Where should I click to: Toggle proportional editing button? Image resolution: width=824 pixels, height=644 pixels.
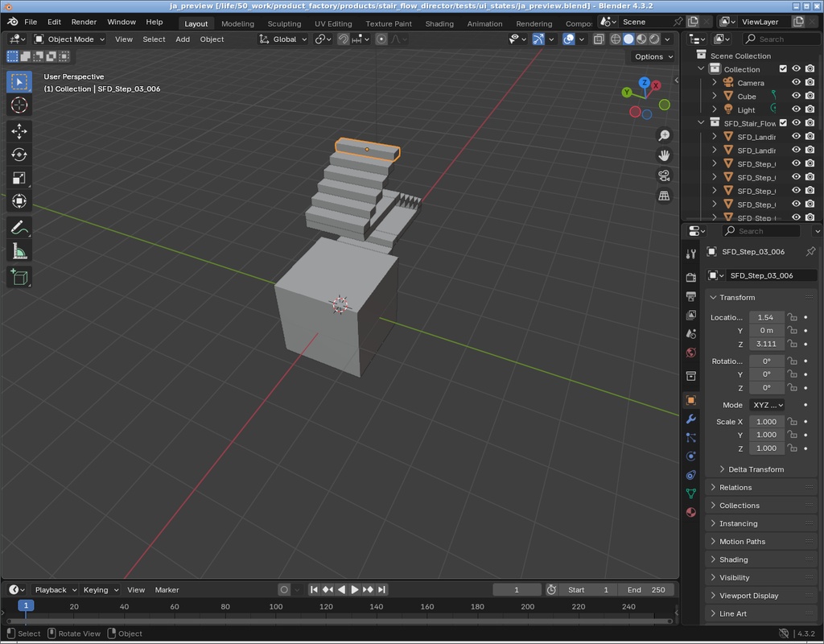[x=381, y=39]
